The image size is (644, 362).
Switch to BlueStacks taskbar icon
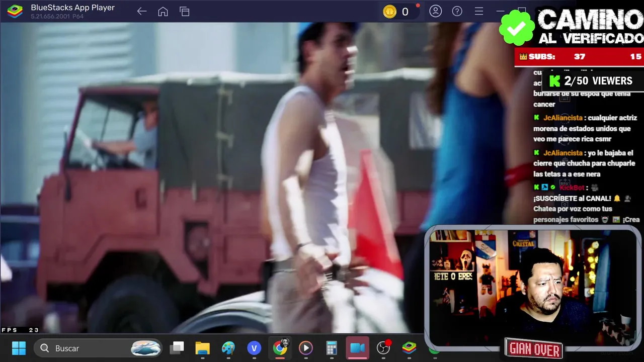409,348
